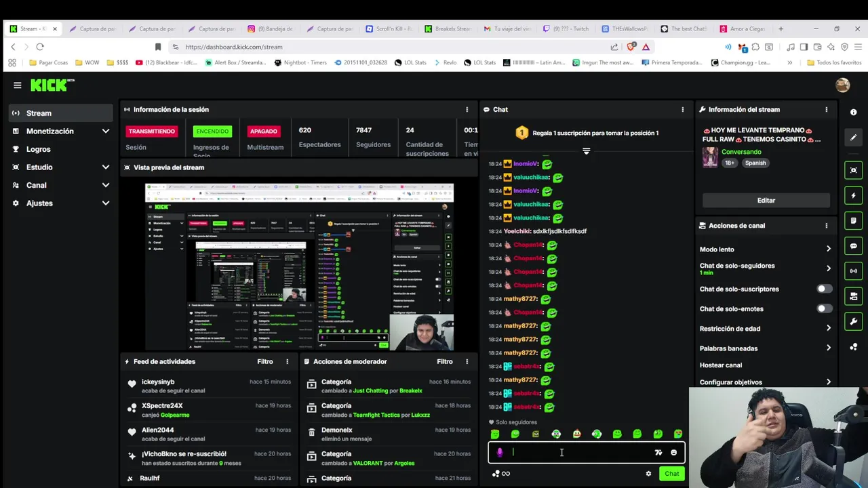This screenshot has width=868, height=488.
Task: Open the LOL Stats bookmark after Nightbot Timers
Action: (411, 62)
